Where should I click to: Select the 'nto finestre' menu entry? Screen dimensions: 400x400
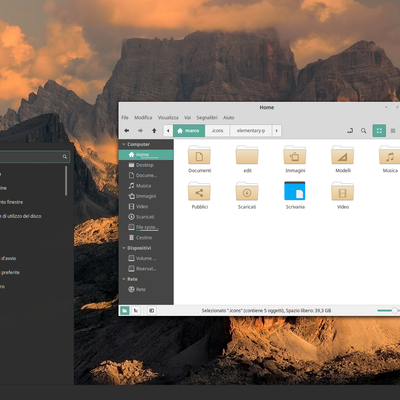(x=12, y=202)
